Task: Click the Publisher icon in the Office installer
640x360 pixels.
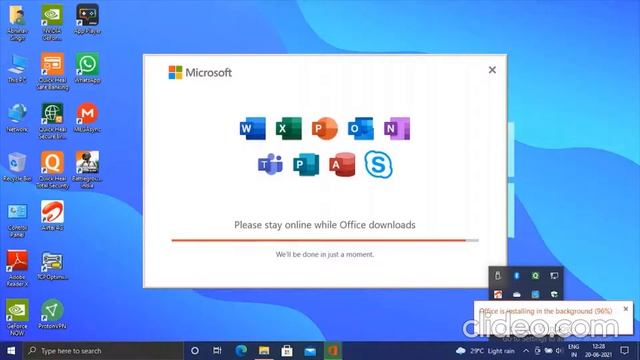Action: pos(306,164)
